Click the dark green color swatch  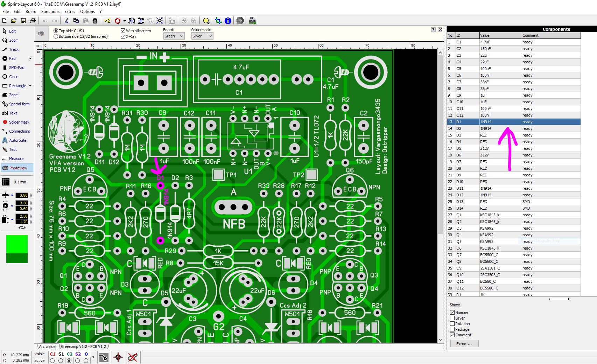(x=17, y=258)
